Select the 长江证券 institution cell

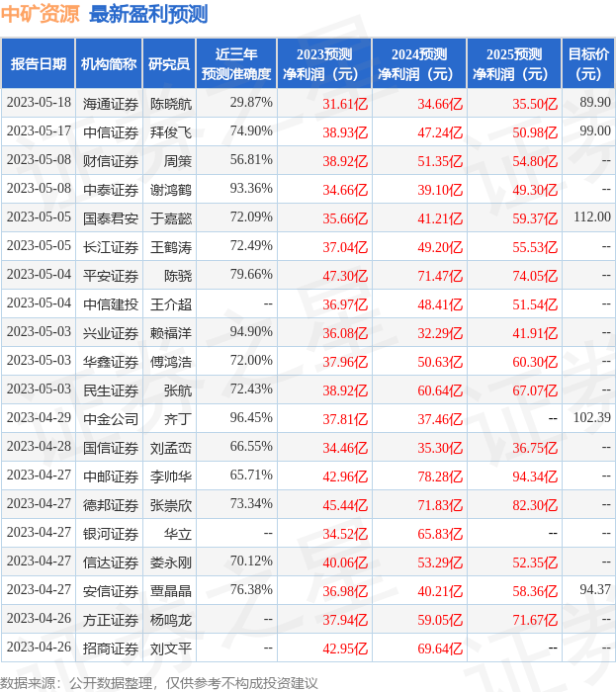[x=111, y=247]
